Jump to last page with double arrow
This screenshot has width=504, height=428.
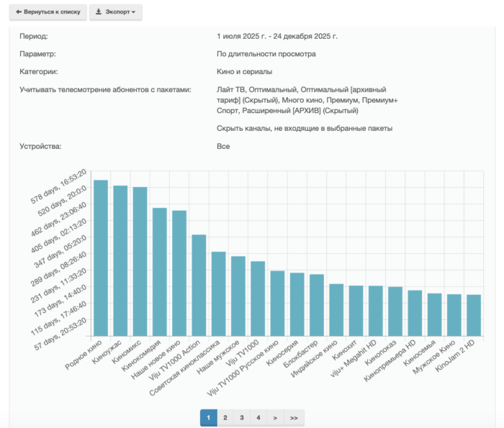(x=294, y=417)
